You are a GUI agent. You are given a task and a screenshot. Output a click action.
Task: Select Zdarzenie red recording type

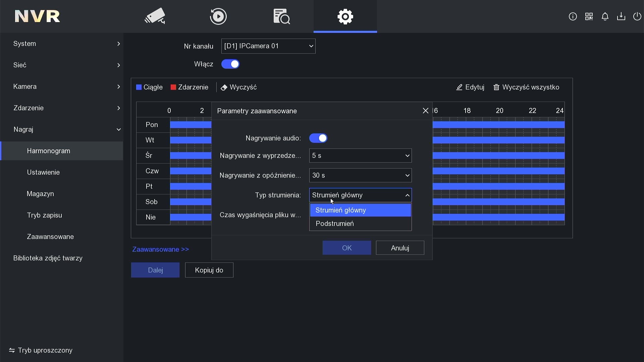190,87
